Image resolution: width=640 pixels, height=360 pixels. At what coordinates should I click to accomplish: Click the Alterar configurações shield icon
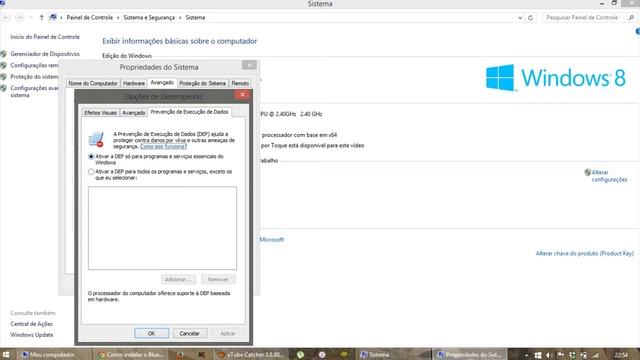click(x=587, y=172)
